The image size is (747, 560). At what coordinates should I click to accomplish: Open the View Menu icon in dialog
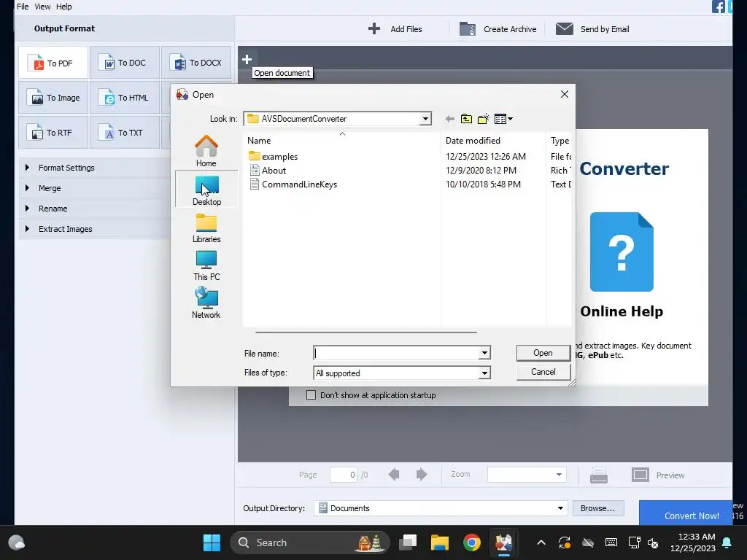pos(503,119)
